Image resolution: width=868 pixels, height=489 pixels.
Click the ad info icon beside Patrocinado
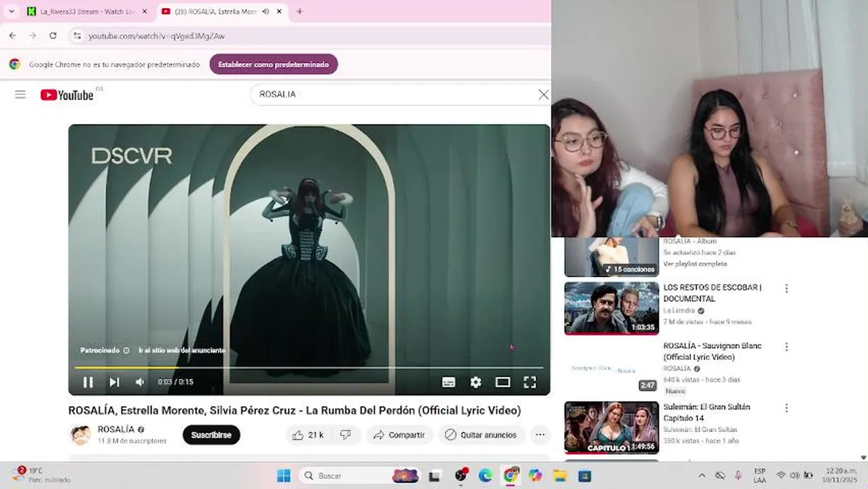point(126,350)
